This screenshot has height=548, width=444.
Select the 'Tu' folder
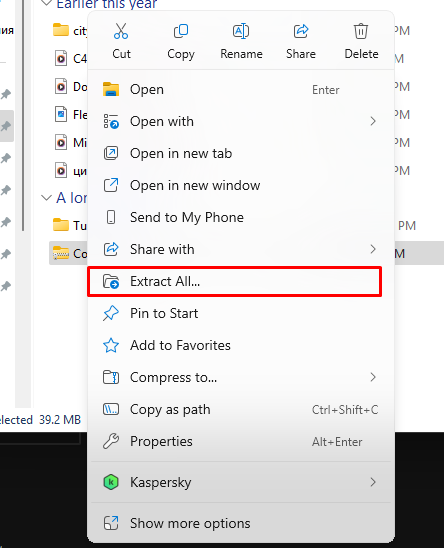(70, 225)
